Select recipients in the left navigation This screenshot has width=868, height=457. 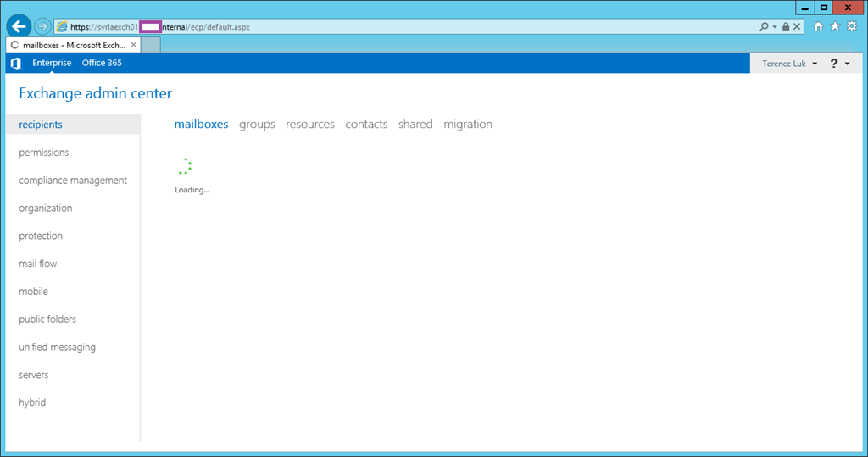click(x=73, y=125)
